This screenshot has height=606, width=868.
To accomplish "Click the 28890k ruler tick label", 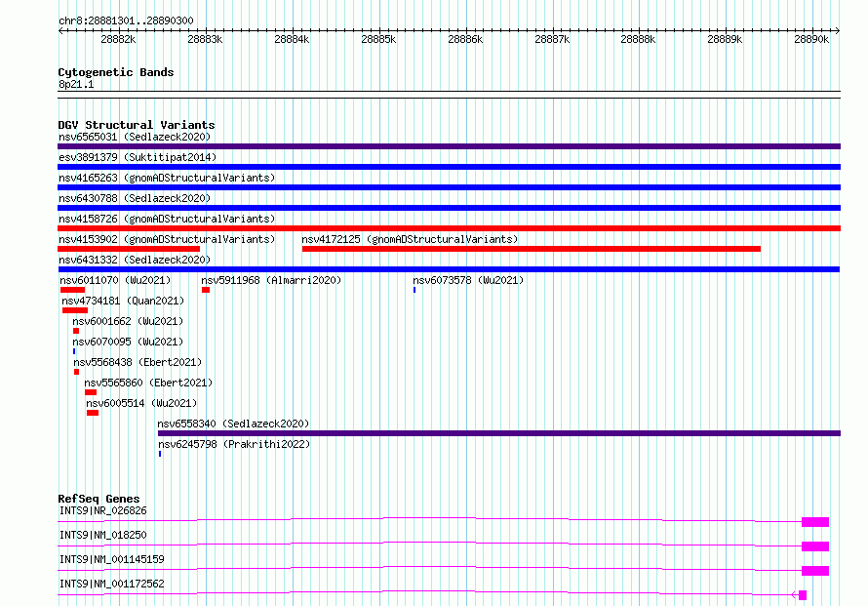I will pyautogui.click(x=811, y=39).
